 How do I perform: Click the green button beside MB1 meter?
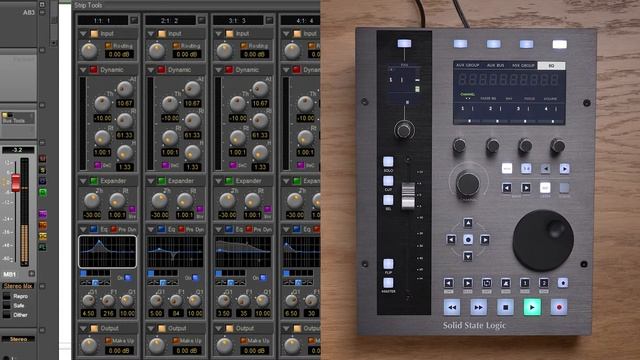43,192
